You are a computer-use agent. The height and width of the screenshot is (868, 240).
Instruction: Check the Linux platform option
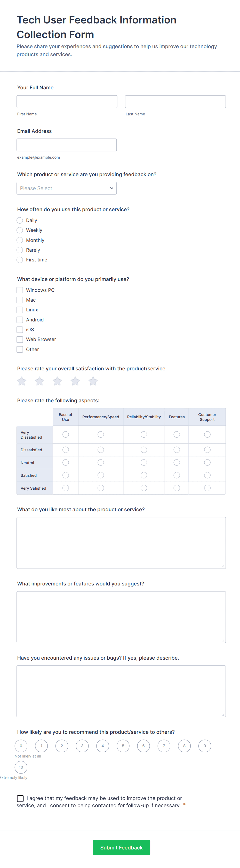tap(20, 309)
